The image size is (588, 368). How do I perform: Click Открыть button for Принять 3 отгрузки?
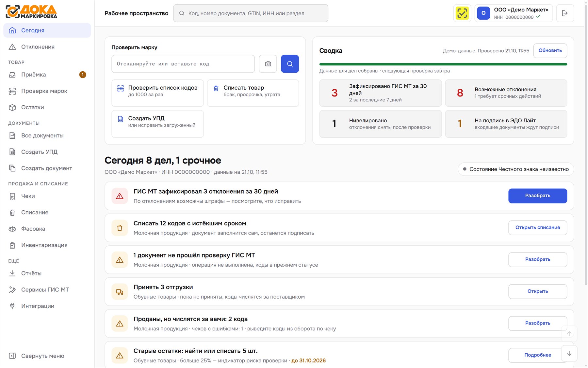tap(538, 291)
